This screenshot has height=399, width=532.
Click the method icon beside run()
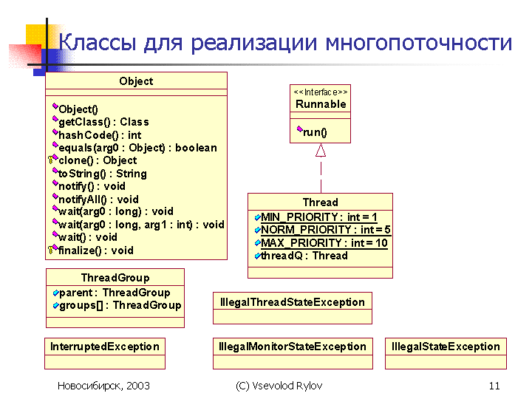point(299,129)
